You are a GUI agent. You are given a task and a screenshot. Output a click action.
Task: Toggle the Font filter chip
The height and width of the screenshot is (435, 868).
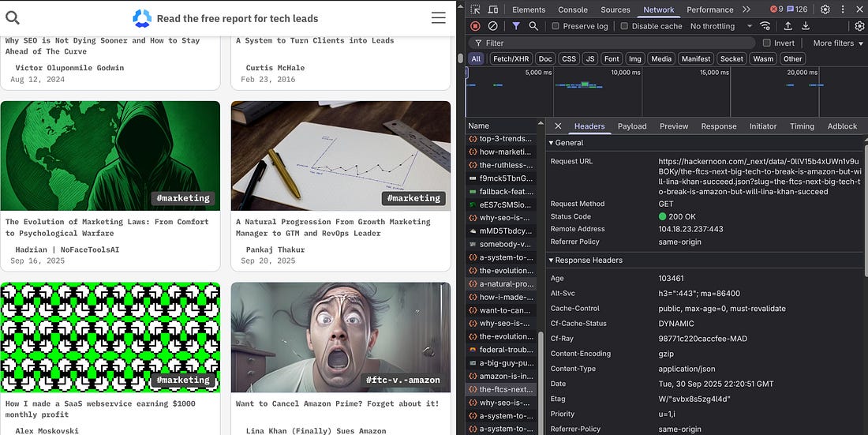pos(612,58)
